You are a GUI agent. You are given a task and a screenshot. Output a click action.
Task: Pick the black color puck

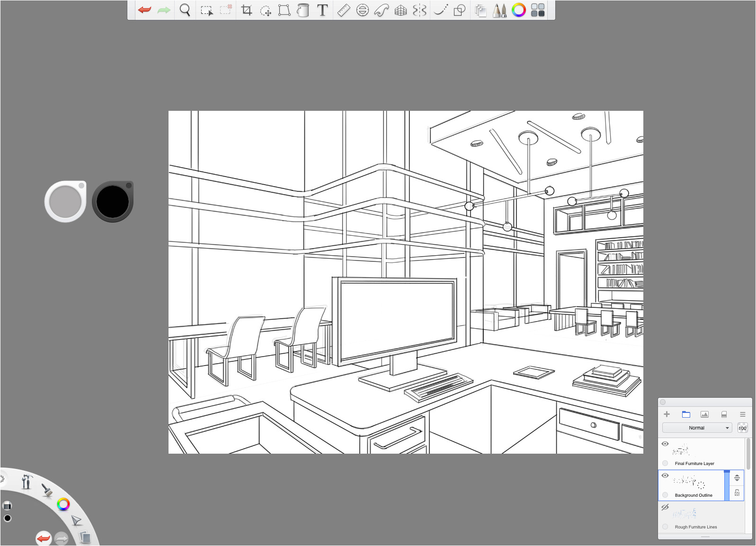[x=113, y=201]
